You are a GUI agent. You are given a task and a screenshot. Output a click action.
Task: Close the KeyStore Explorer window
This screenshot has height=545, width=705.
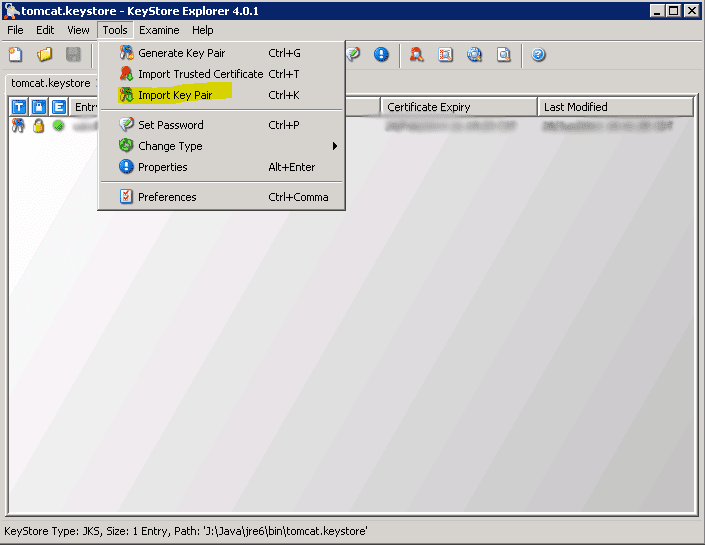(x=692, y=11)
